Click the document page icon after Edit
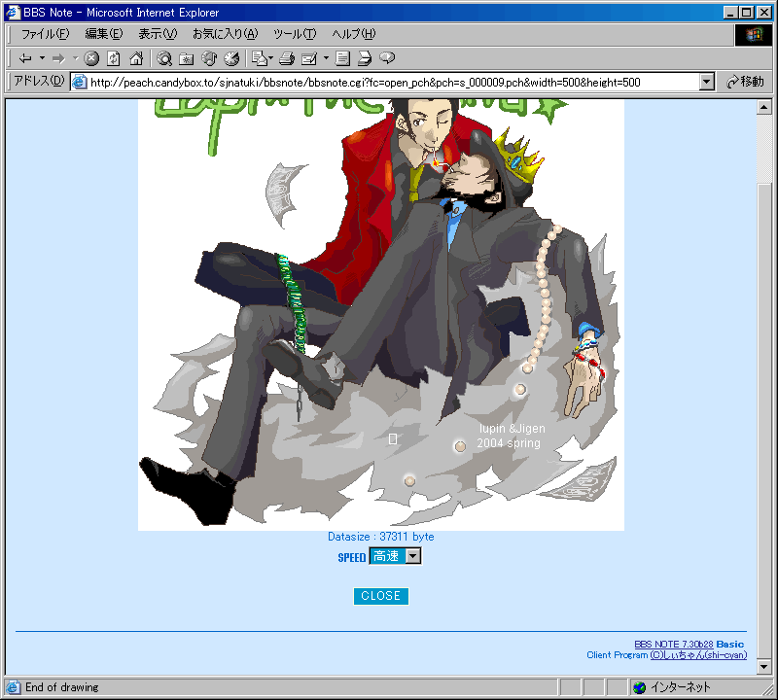Screen dimensions: 778x700 [x=342, y=58]
